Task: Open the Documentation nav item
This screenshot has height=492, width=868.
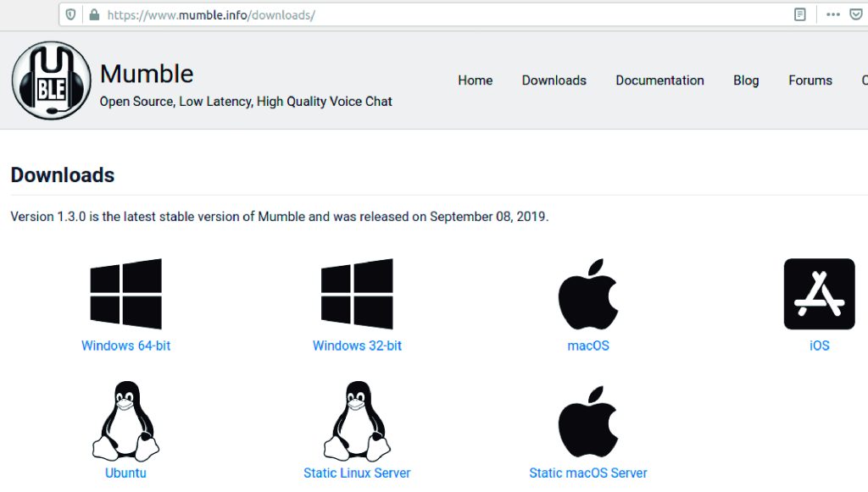Action: click(x=659, y=80)
